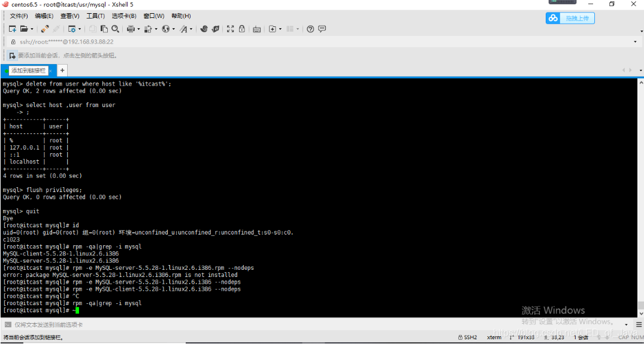Image resolution: width=644 pixels, height=344 pixels.
Task: Click the greyed tab arrangement layout icon
Action: pos(290,29)
